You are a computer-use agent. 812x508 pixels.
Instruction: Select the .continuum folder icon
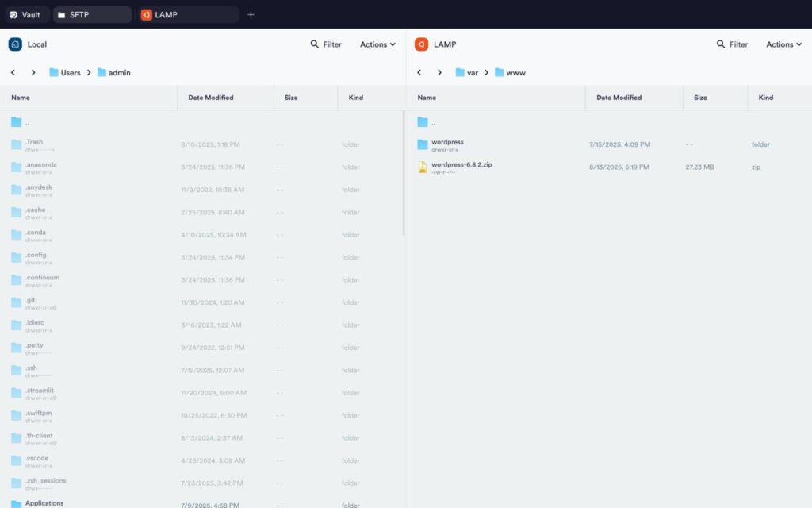pos(17,280)
